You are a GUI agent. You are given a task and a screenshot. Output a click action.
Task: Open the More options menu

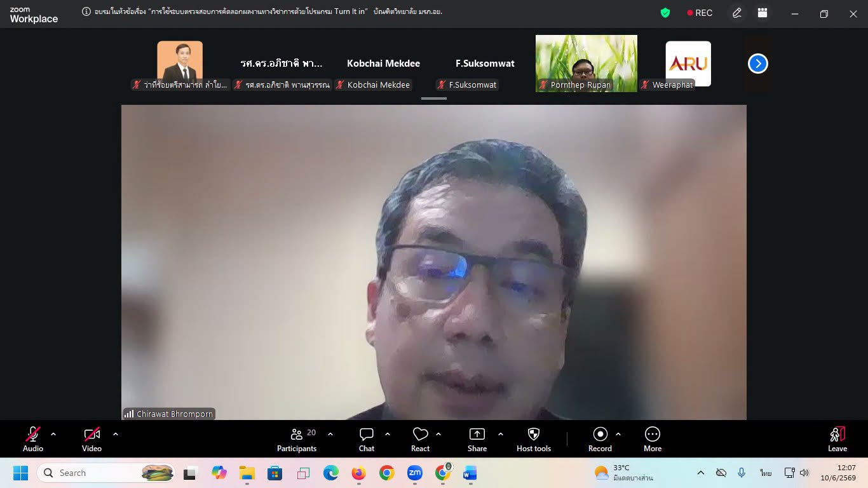(653, 439)
